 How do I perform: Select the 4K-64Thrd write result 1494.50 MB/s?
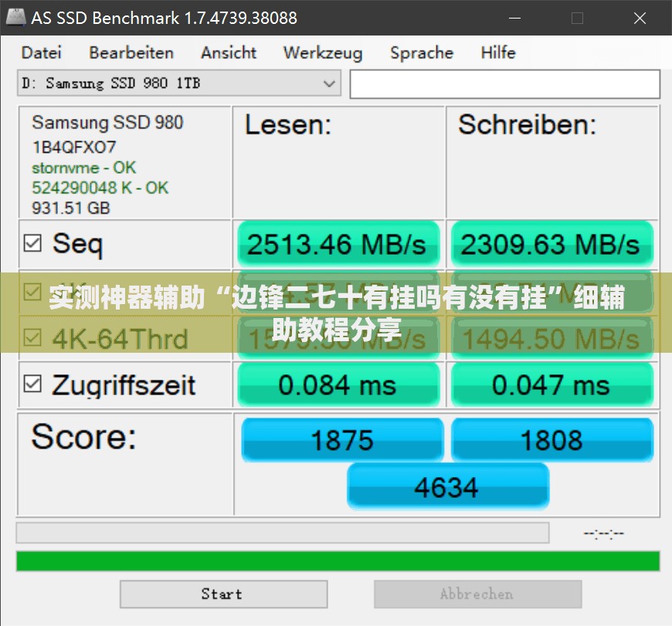click(x=552, y=339)
